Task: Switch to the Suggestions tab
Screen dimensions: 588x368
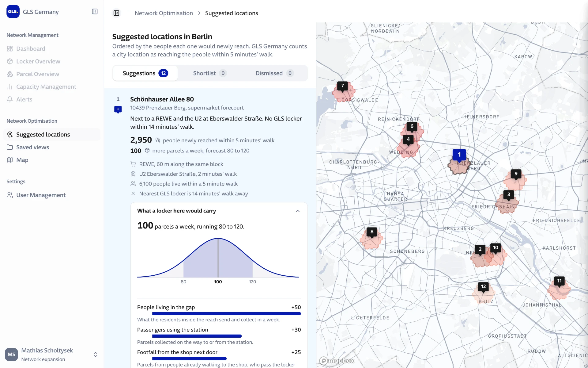Action: pos(145,73)
